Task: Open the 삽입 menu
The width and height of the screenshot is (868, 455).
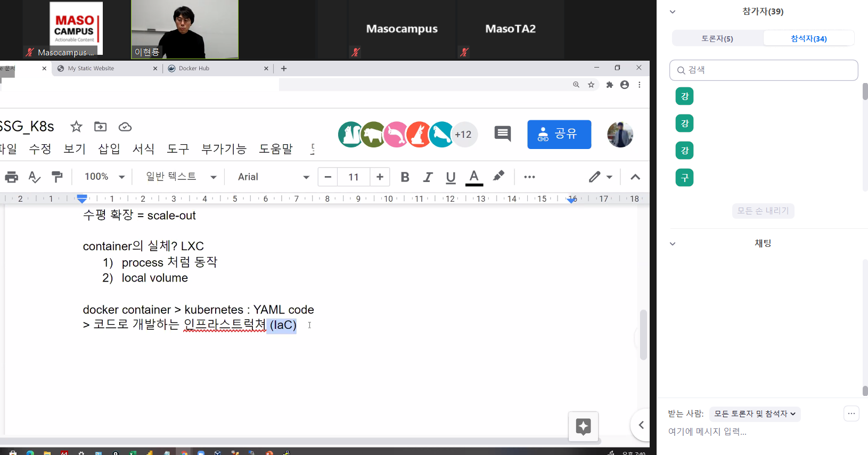Action: [x=109, y=149]
